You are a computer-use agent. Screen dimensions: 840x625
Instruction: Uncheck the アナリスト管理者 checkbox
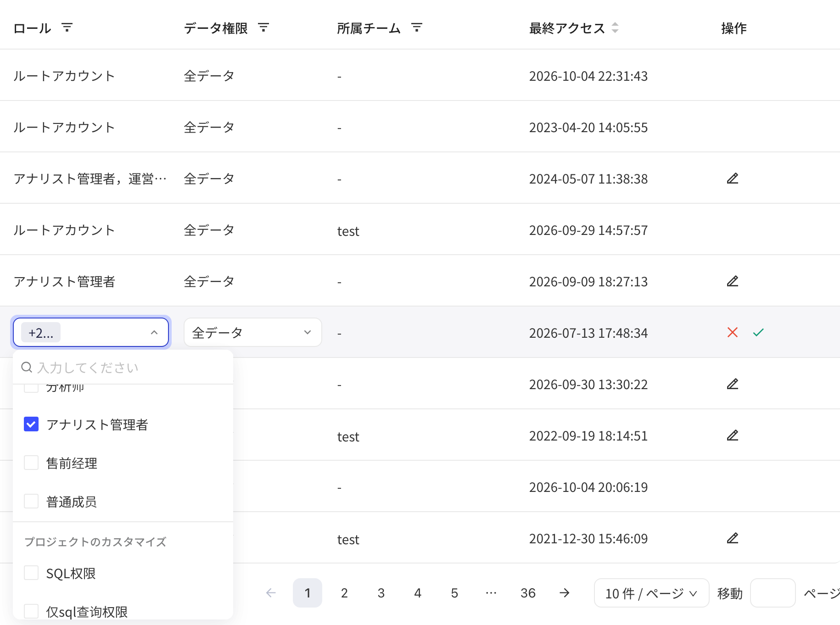point(31,424)
